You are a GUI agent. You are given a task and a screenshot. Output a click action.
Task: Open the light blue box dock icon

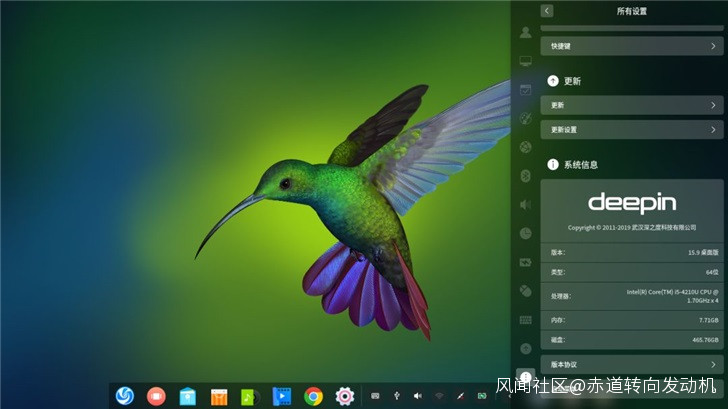(188, 396)
